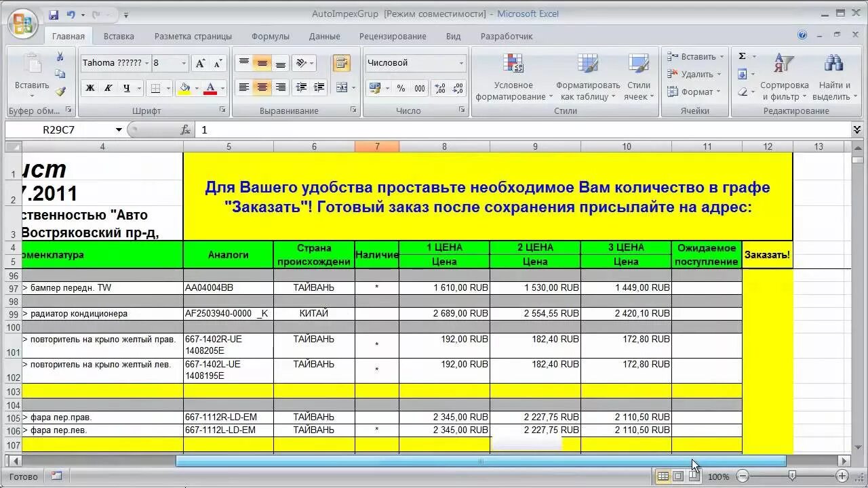Apply thousands separator 000 format
The height and width of the screenshot is (488, 868).
(420, 88)
